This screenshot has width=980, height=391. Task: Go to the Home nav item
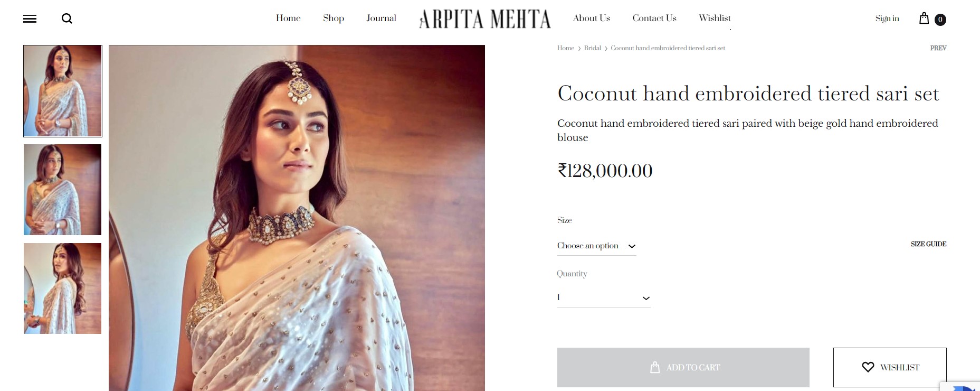288,18
